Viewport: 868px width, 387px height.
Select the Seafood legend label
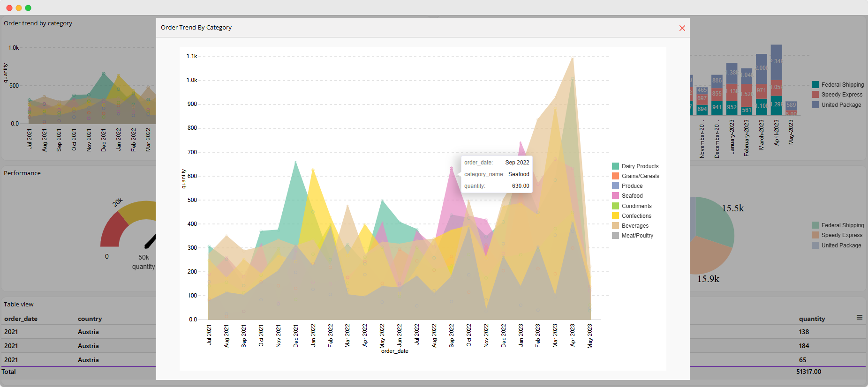pos(632,195)
